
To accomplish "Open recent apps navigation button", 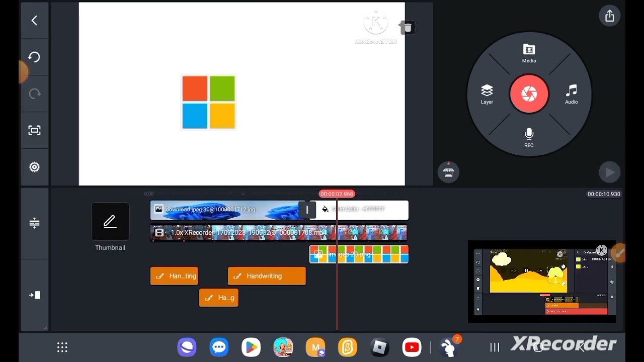I will click(x=495, y=347).
